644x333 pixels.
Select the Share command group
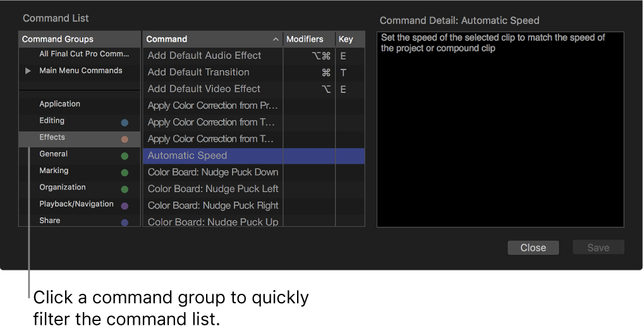(x=50, y=221)
